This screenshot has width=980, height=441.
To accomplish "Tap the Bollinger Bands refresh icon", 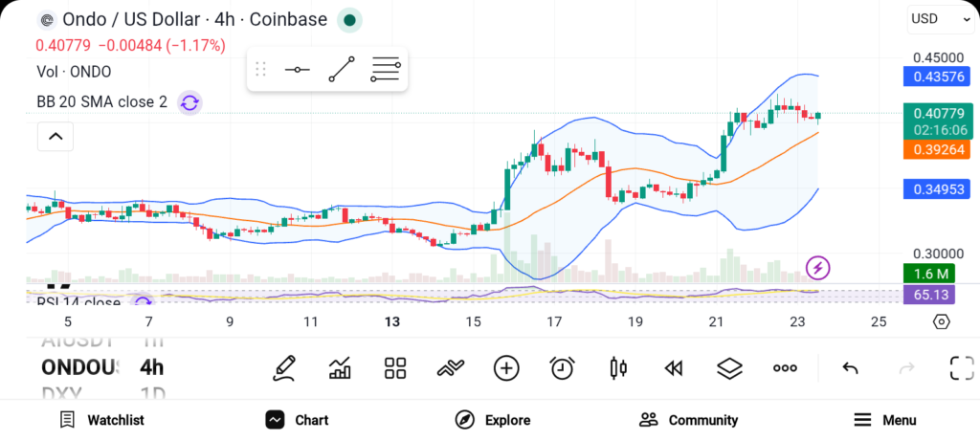I will (x=189, y=103).
